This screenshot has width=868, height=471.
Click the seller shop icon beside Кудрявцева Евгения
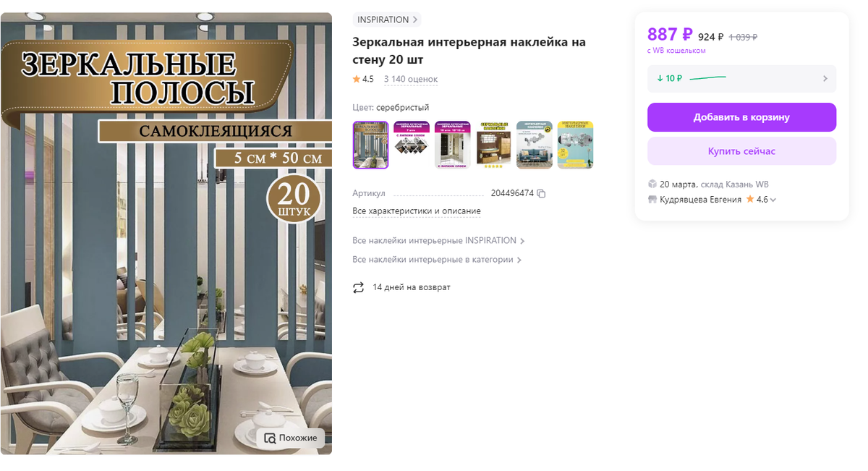[x=652, y=199]
